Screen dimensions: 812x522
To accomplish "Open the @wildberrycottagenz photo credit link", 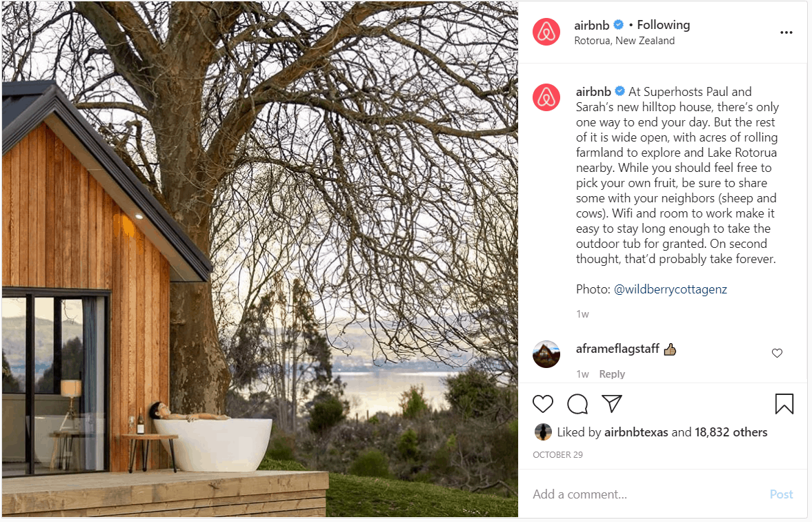I will click(x=670, y=289).
